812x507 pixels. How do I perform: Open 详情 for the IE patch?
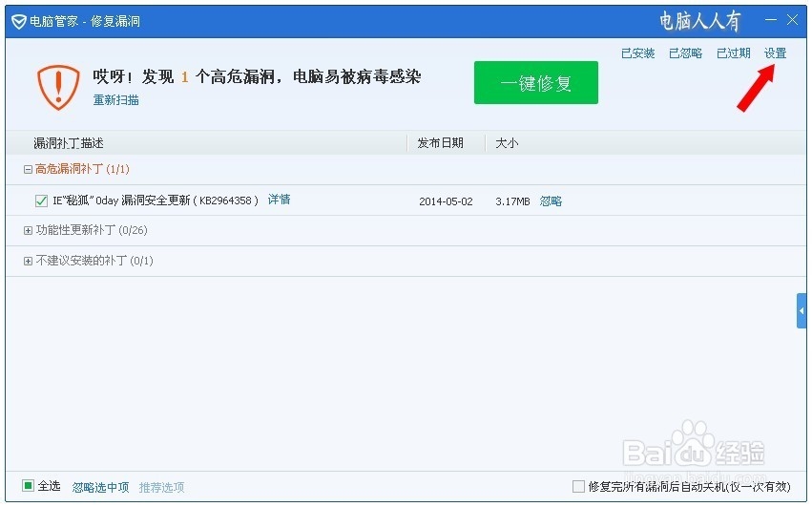(280, 200)
